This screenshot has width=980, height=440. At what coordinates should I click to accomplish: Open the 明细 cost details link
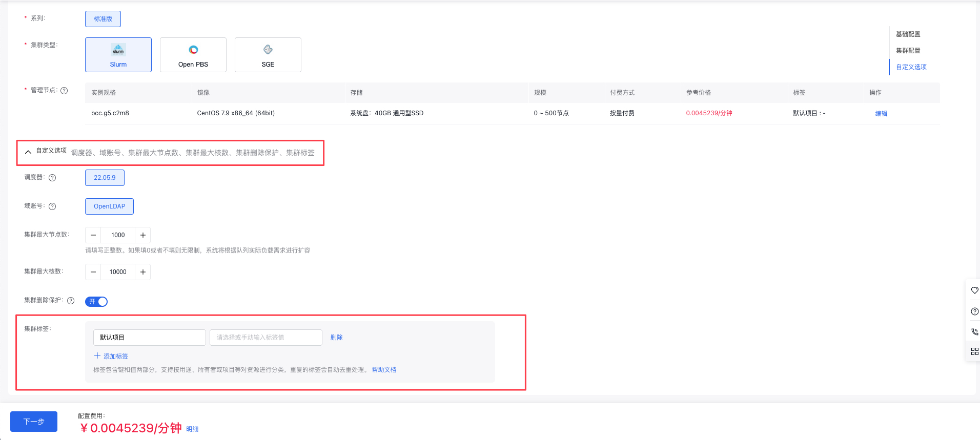[x=192, y=429]
